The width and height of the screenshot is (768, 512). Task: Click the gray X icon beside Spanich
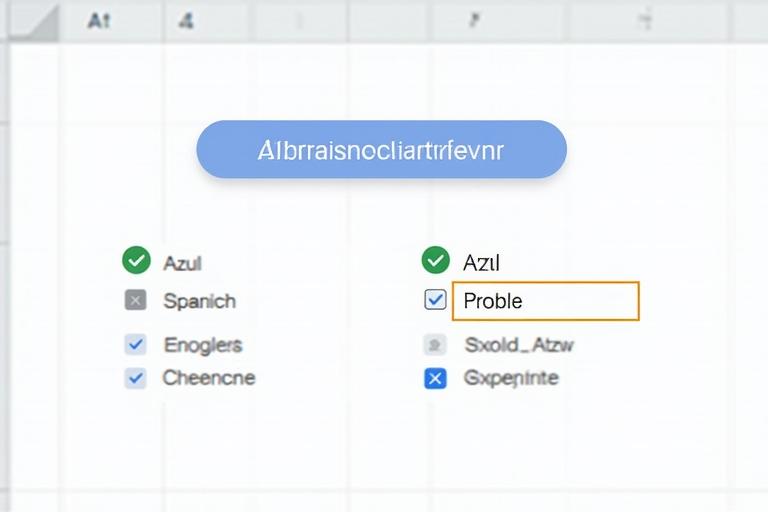tap(136, 300)
